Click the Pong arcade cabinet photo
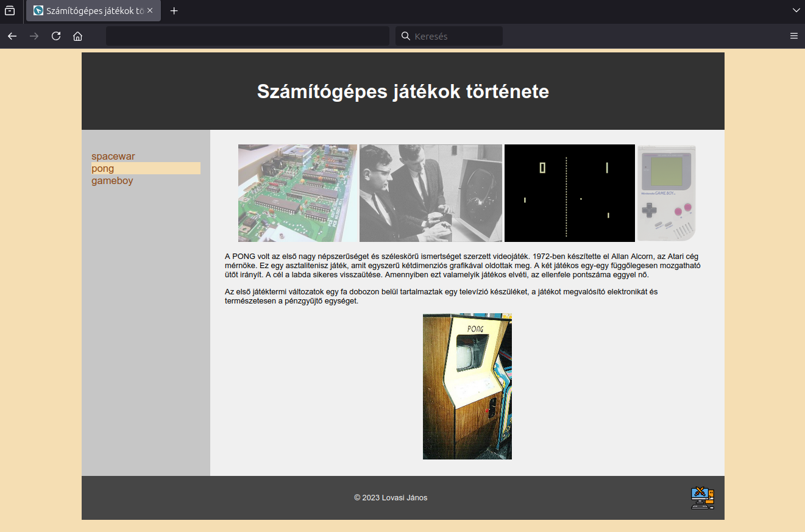 [x=467, y=386]
